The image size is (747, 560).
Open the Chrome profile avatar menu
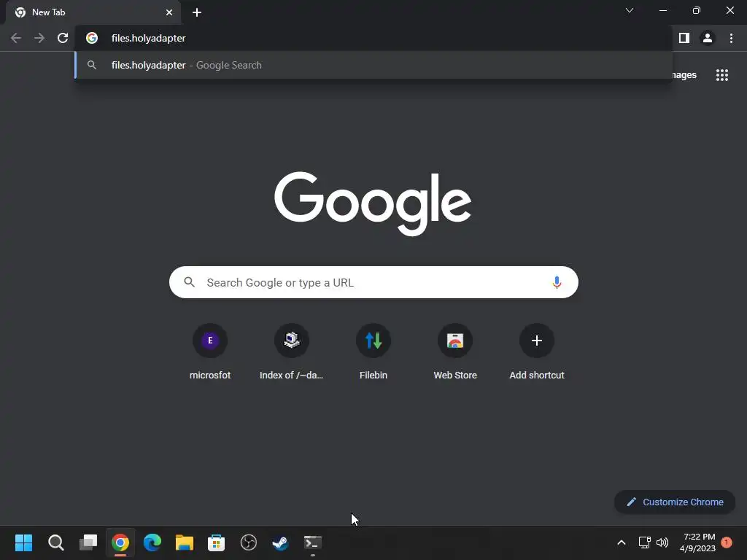click(708, 38)
